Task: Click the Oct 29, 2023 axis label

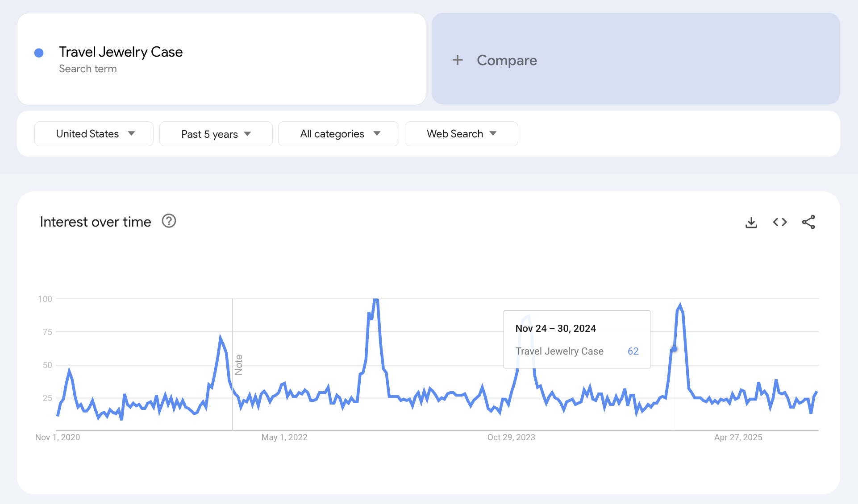Action: click(x=511, y=438)
